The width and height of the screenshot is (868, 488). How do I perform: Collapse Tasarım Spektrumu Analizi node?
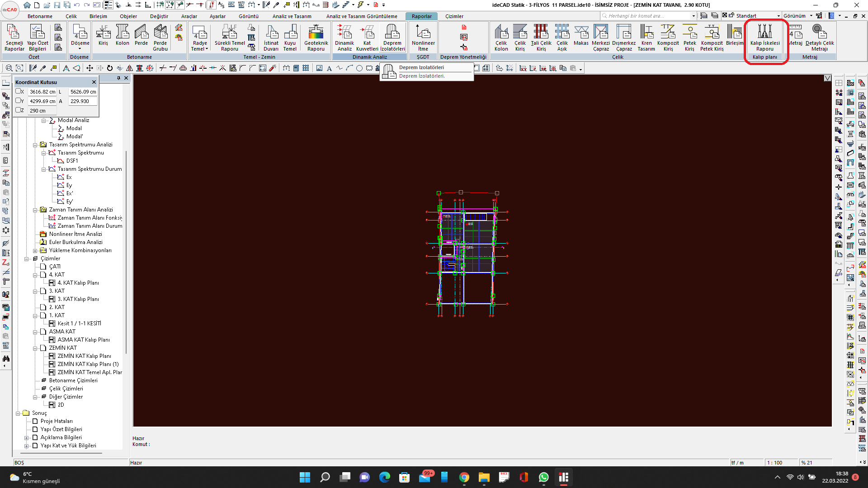[x=35, y=145]
